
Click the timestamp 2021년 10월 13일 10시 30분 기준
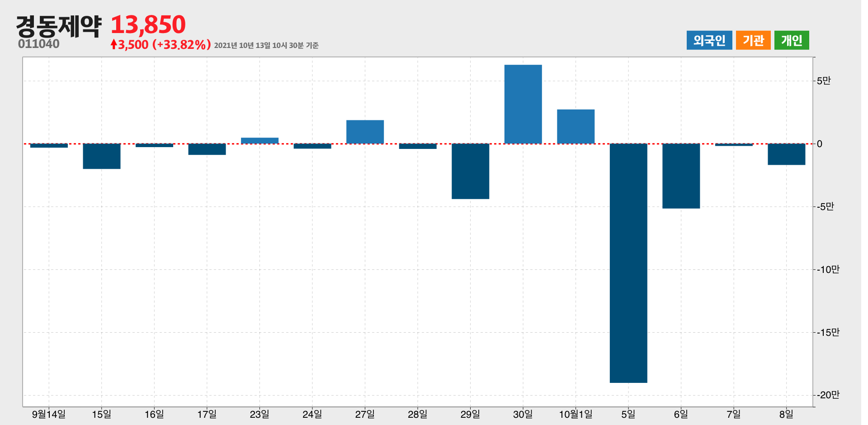[266, 45]
